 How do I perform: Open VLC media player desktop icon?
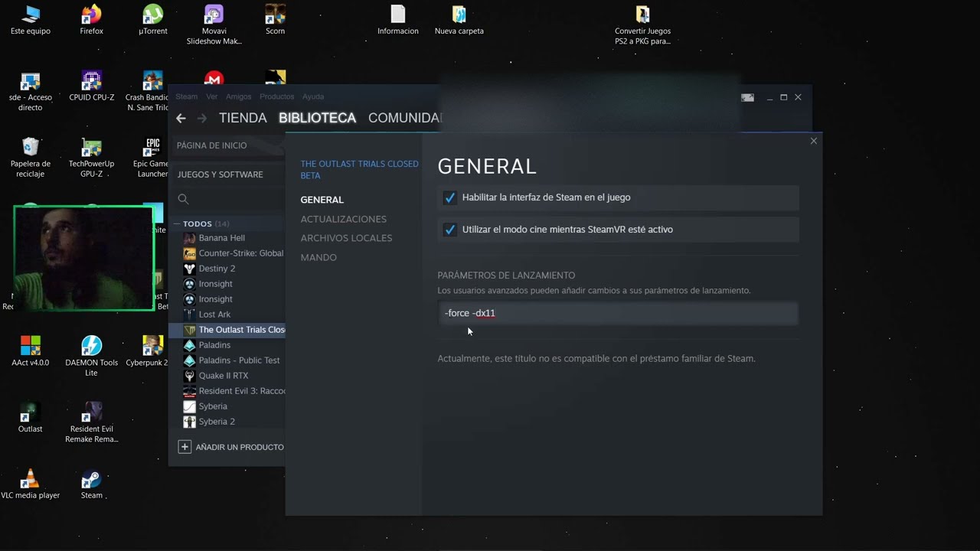tap(31, 484)
